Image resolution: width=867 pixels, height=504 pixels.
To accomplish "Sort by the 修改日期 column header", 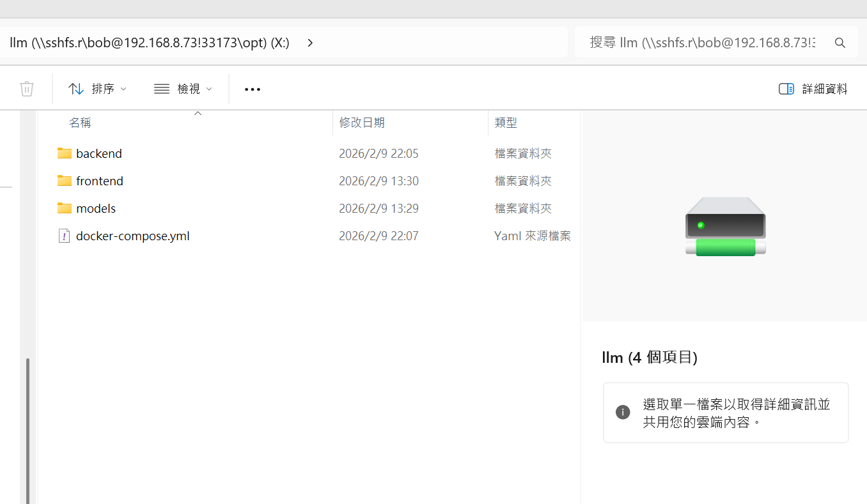I will pyautogui.click(x=362, y=123).
